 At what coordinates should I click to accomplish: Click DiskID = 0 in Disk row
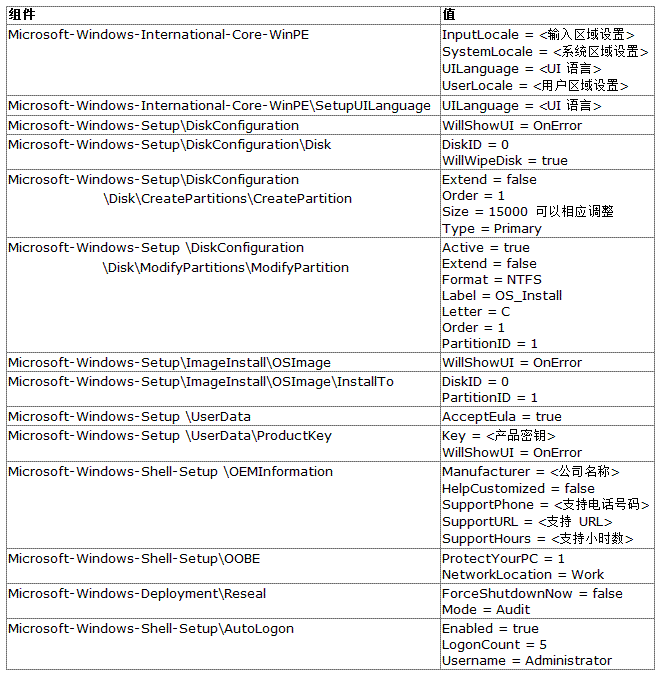pyautogui.click(x=475, y=144)
